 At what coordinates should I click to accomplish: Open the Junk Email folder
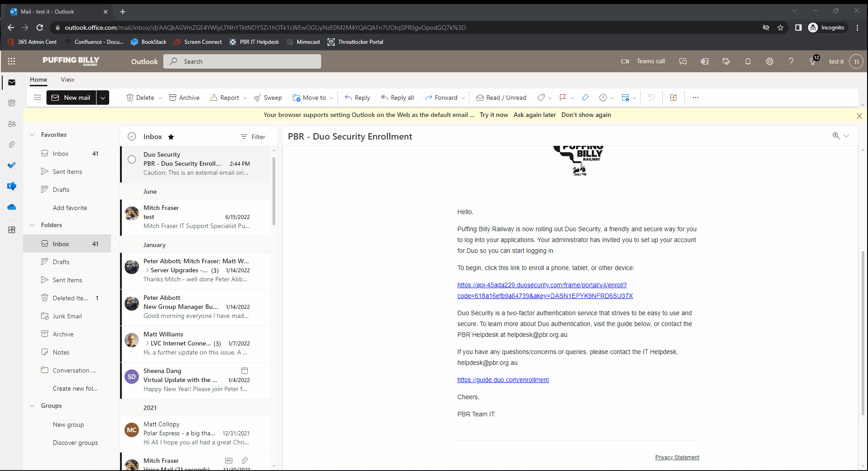click(x=67, y=316)
